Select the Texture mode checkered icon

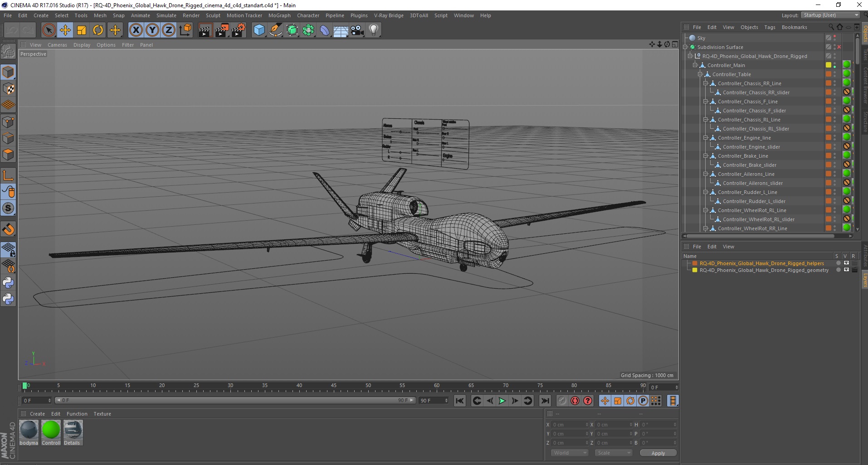(x=8, y=89)
